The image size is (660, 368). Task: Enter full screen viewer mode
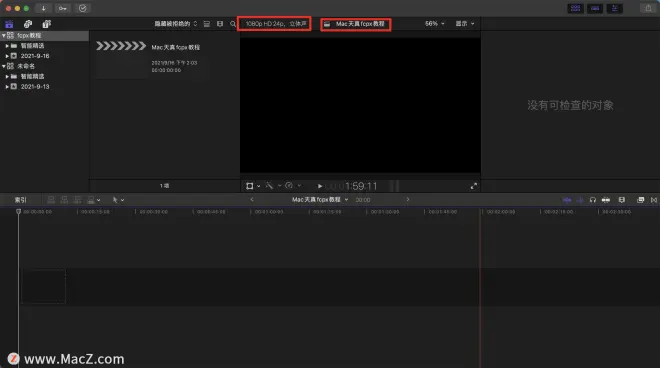point(474,186)
